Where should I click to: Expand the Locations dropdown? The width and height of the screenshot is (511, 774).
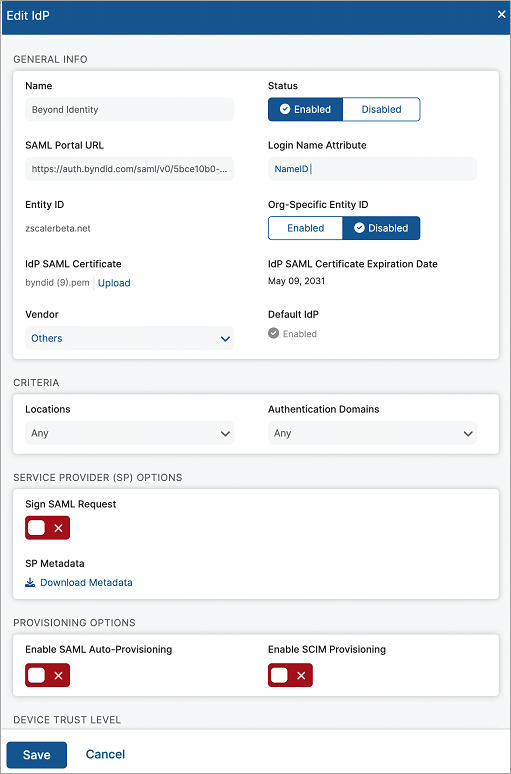(x=129, y=433)
